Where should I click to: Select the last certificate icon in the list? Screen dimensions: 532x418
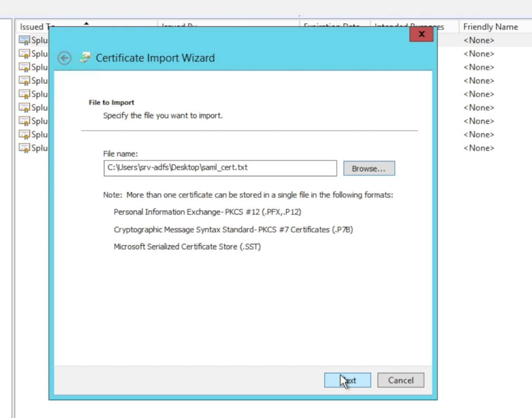24,148
